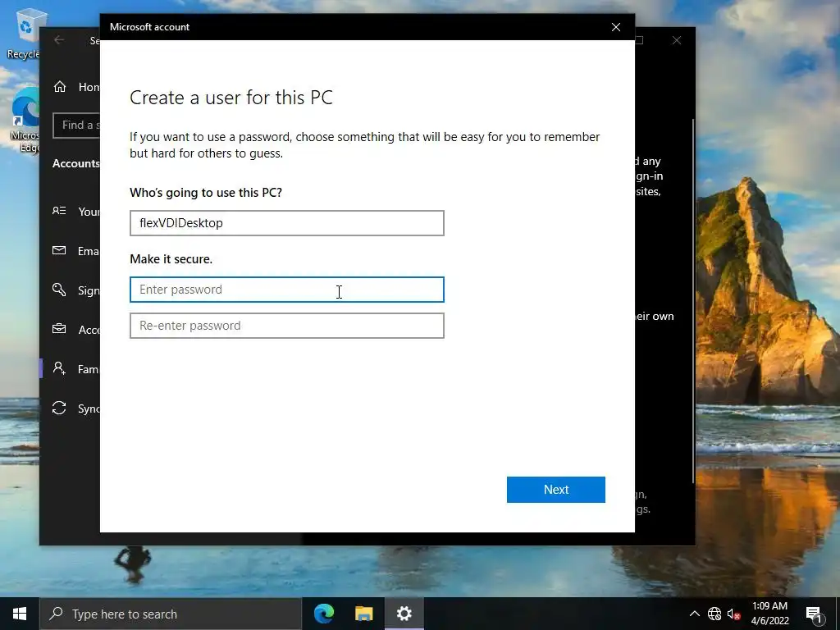The image size is (840, 630).
Task: Open the clock showing 1:09 AM
Action: tap(769, 614)
